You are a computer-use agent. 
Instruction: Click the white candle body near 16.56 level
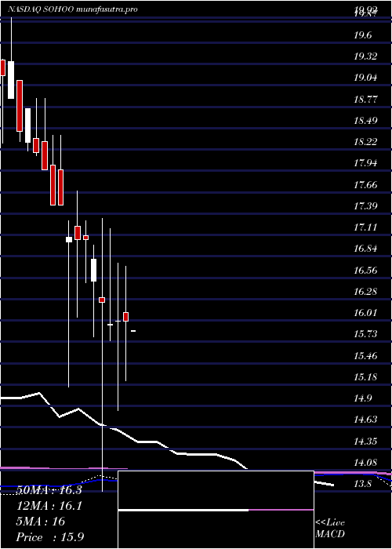pyautogui.click(x=93, y=270)
